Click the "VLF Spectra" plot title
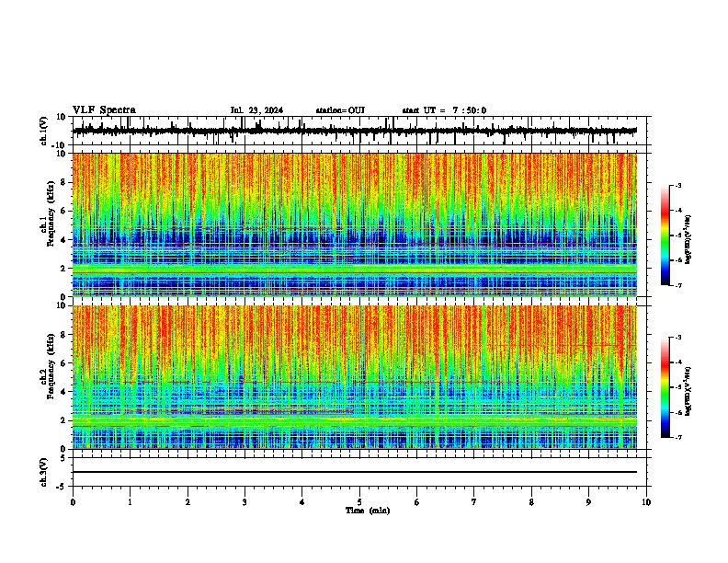The image size is (728, 563). pyautogui.click(x=104, y=110)
